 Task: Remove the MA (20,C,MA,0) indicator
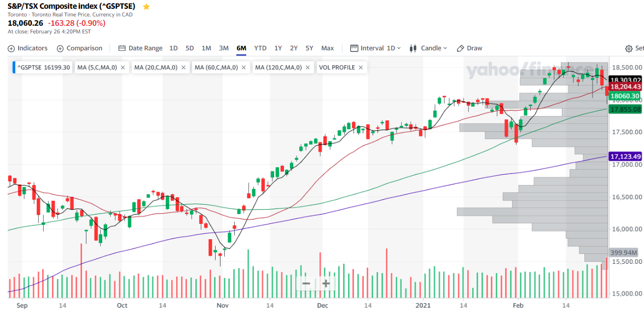click(x=183, y=67)
